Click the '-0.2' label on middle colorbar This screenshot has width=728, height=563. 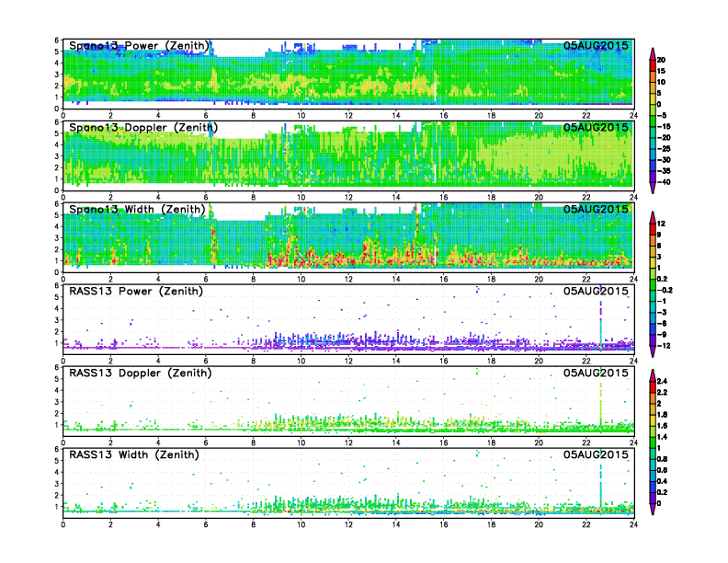pos(665,291)
